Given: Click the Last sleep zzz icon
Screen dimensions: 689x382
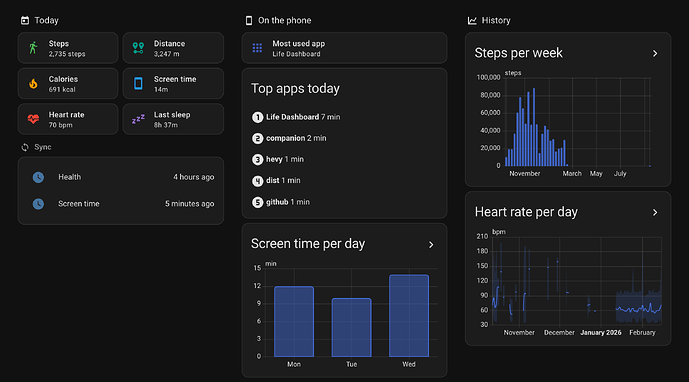Looking at the screenshot, I should tap(138, 119).
